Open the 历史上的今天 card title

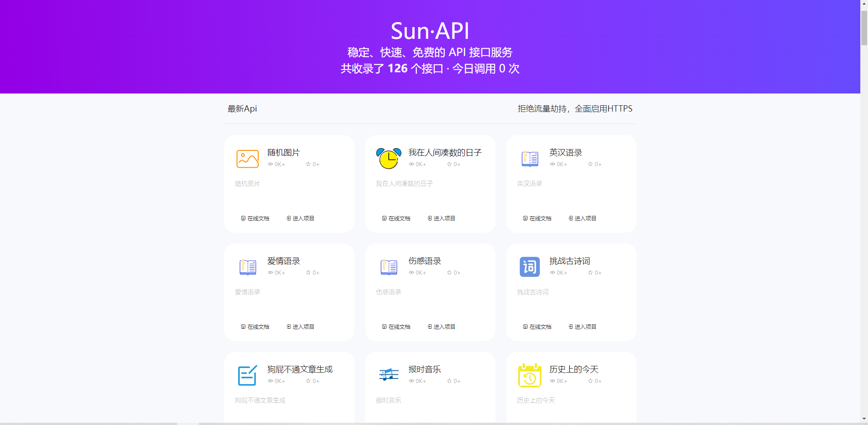click(x=574, y=369)
